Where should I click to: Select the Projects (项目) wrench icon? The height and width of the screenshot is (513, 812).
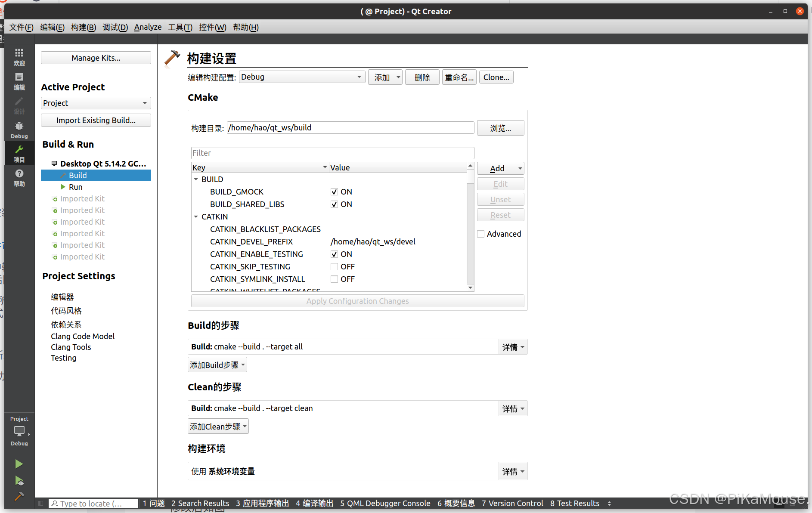(19, 153)
